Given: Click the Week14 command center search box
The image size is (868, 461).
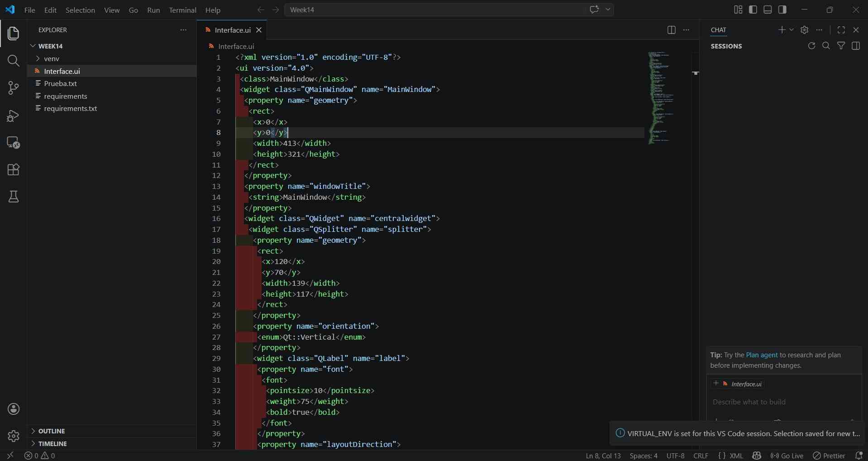Looking at the screenshot, I should tap(434, 10).
